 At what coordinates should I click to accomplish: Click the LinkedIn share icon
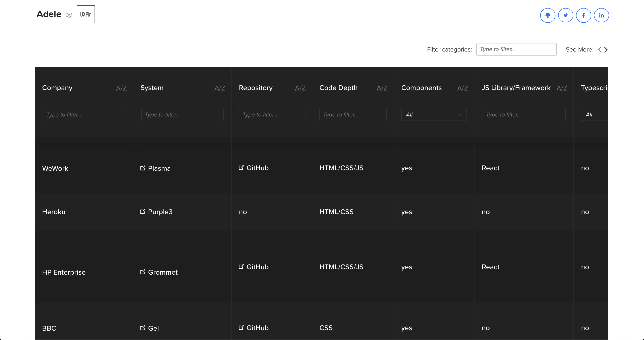(x=601, y=15)
